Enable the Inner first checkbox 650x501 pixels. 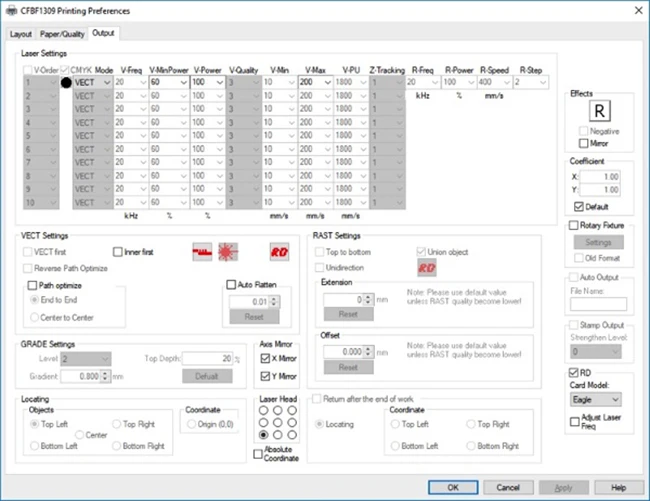click(118, 252)
